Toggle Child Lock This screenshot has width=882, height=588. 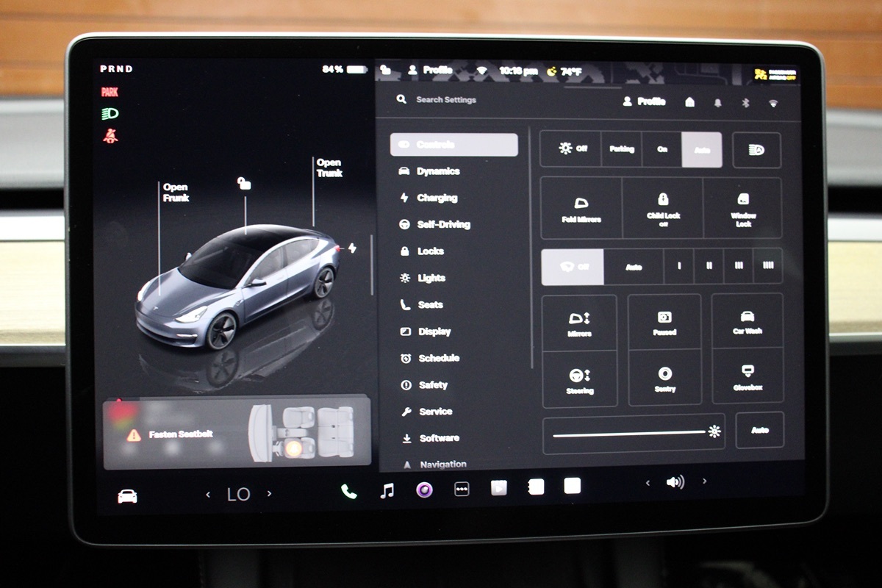[663, 208]
